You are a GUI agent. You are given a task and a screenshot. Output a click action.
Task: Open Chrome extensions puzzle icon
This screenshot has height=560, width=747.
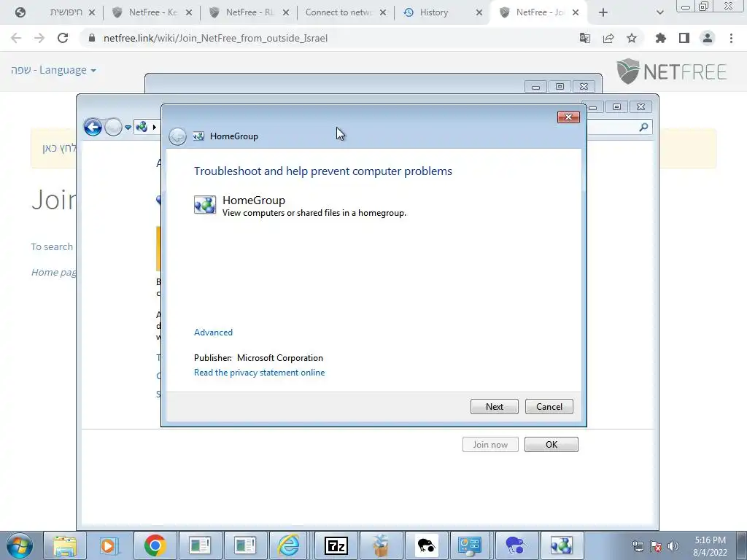click(661, 38)
